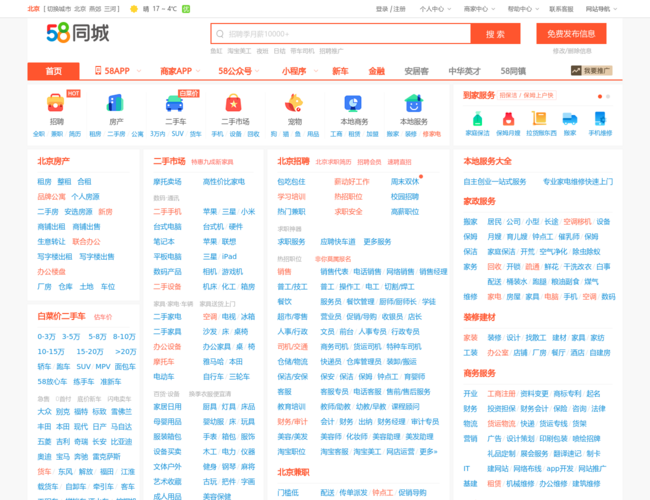The height and width of the screenshot is (500, 650).
Task: Open the 二手市场 shopping bag icon
Action: (234, 103)
